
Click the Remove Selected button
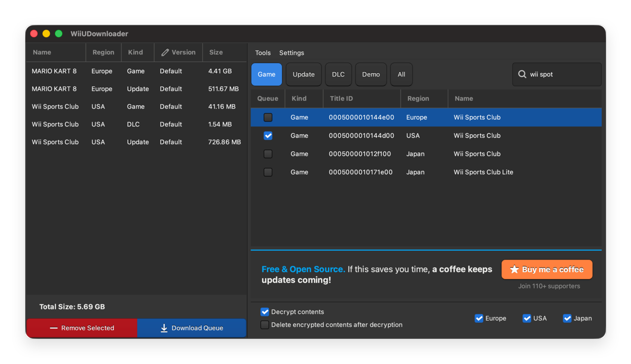tap(82, 328)
